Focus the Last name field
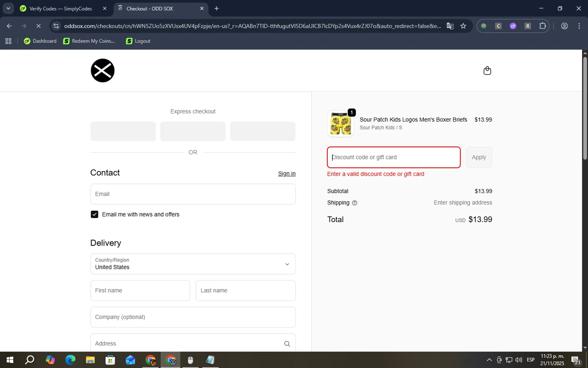The image size is (588, 368). (x=245, y=291)
